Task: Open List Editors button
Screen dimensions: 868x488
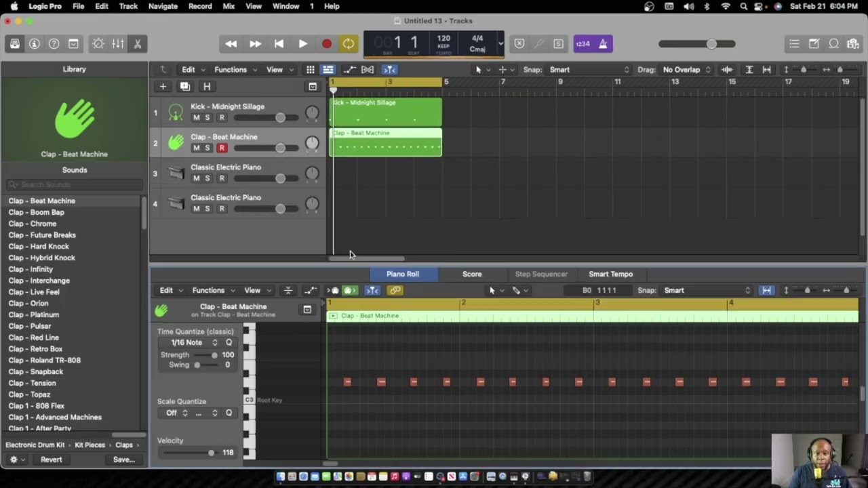Action: (x=794, y=44)
